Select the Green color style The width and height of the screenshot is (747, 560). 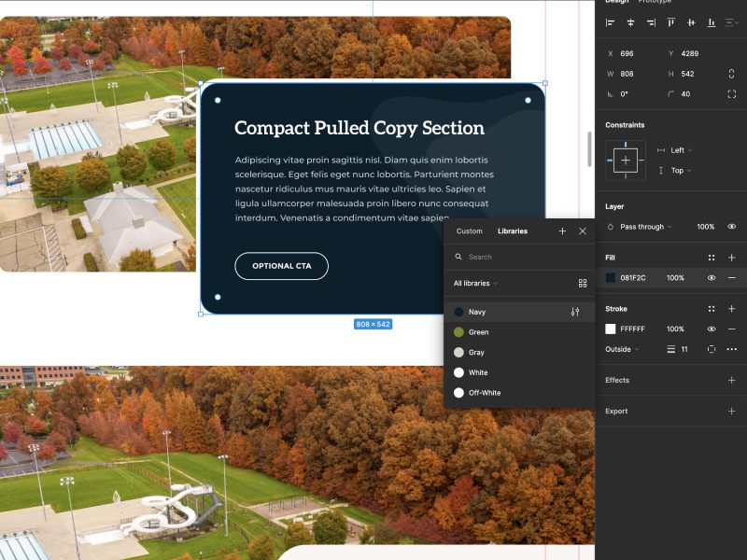pyautogui.click(x=519, y=332)
